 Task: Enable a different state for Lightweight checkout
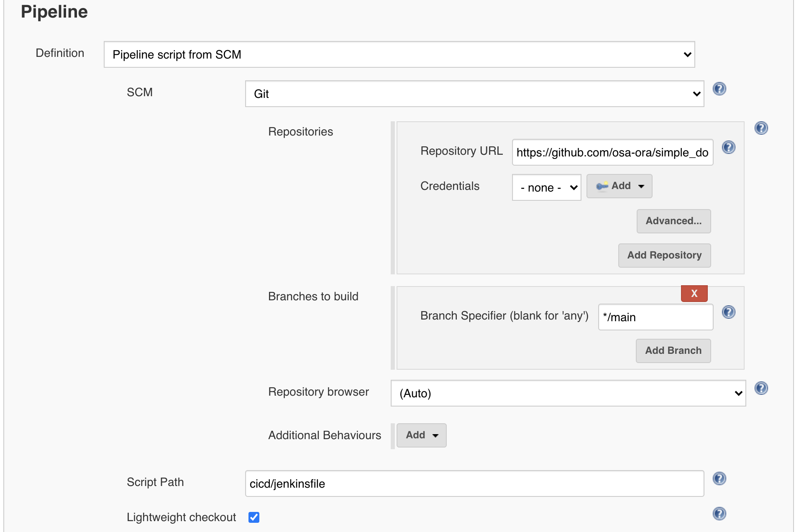[253, 517]
